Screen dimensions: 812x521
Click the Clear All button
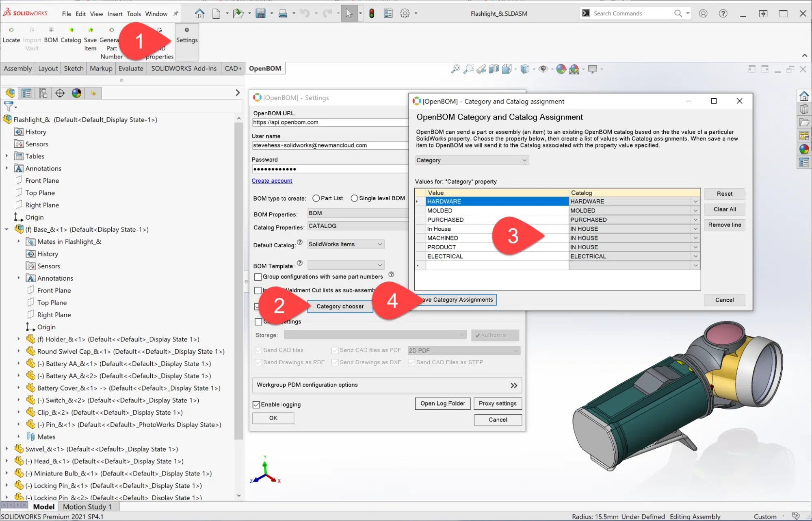pos(725,210)
